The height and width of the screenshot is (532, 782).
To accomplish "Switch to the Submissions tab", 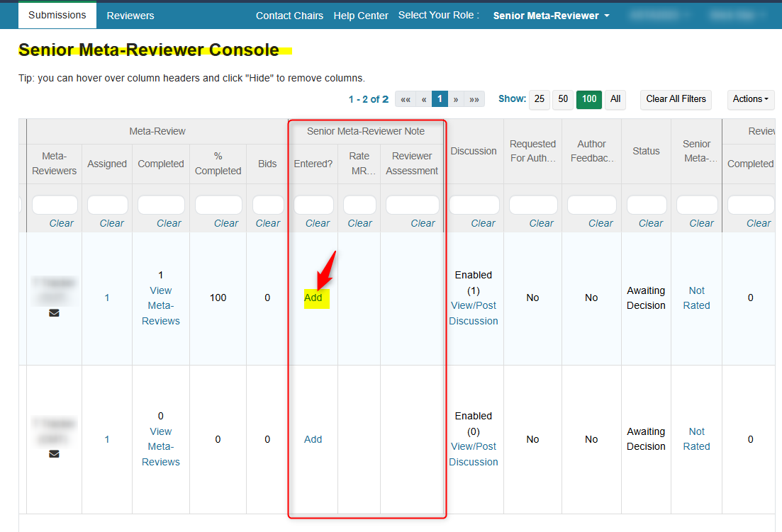I will (57, 15).
